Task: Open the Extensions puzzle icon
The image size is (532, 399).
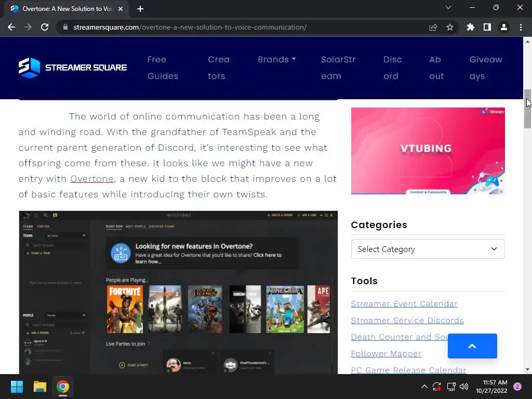Action: 471,27
